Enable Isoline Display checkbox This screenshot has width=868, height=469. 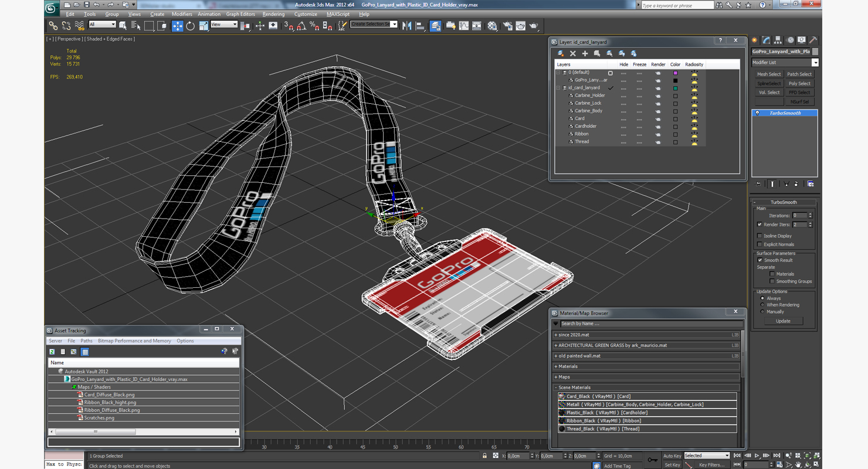(759, 236)
